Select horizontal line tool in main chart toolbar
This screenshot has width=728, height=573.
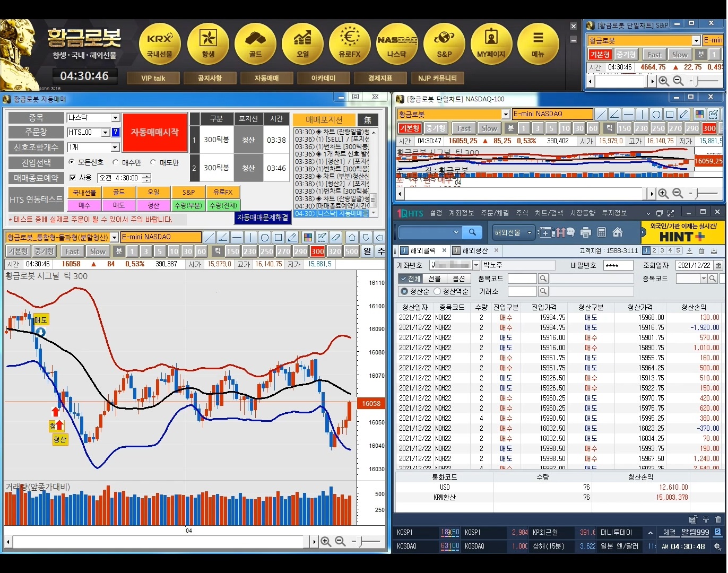[x=237, y=237]
